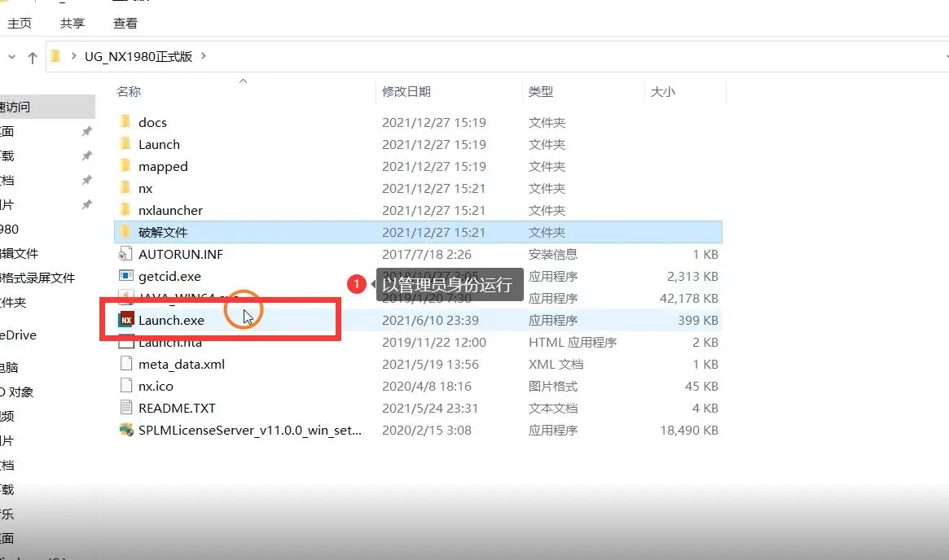Click the blank area of the address bar
949x560 pixels.
coord(575,56)
